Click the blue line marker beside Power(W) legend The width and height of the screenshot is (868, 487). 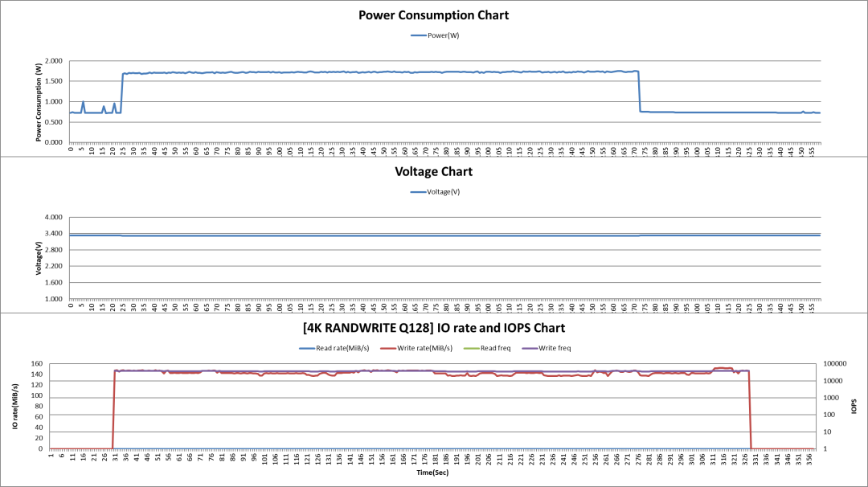(419, 35)
